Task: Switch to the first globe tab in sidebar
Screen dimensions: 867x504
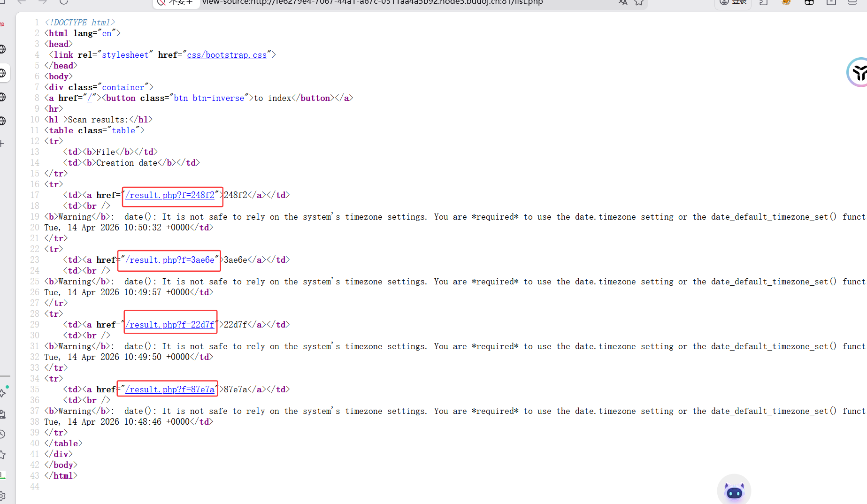Action: pos(2,49)
